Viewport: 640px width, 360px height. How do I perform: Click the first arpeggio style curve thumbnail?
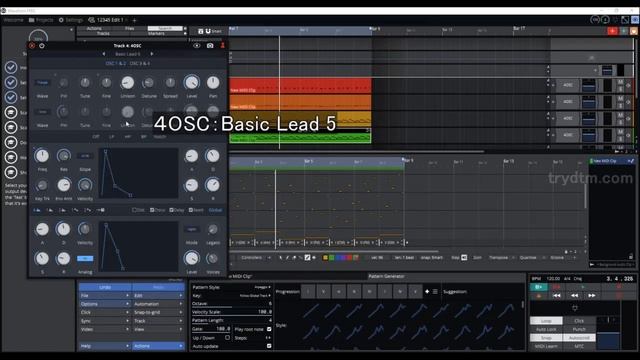[x=311, y=311]
